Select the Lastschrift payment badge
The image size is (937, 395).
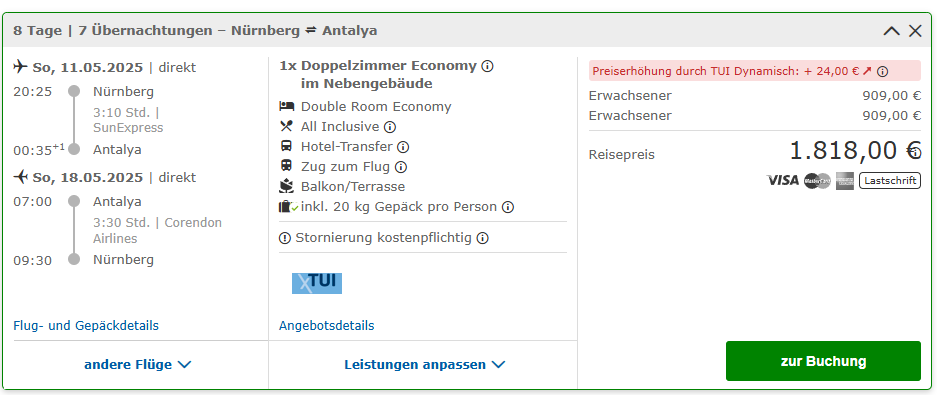click(890, 180)
